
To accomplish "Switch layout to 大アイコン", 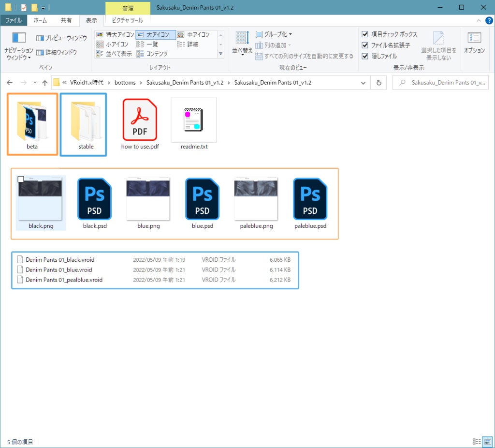I will [x=155, y=34].
